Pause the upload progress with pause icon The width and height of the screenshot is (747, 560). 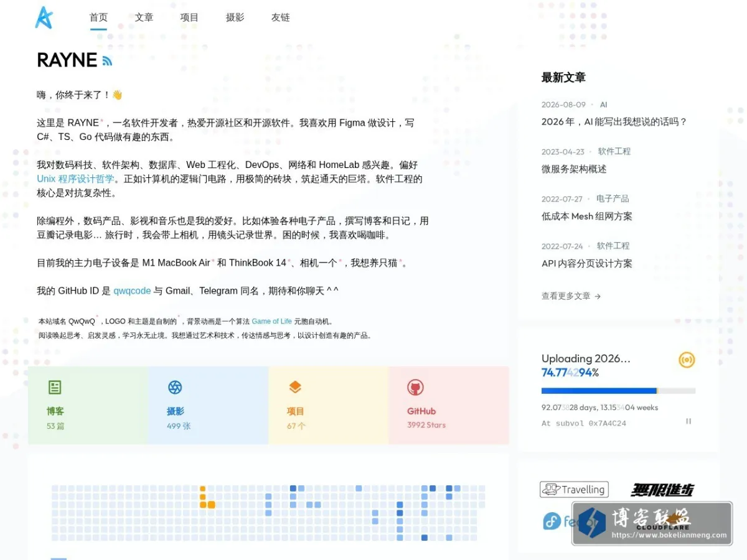pos(688,421)
